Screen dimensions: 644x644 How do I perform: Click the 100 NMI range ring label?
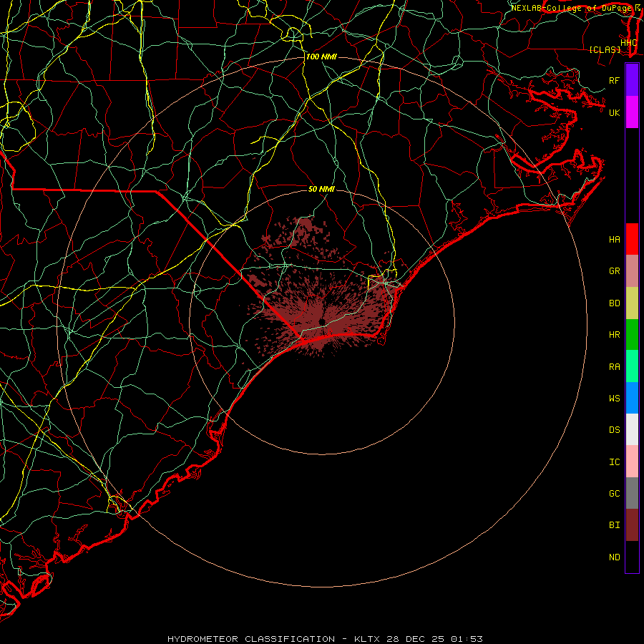point(321,57)
